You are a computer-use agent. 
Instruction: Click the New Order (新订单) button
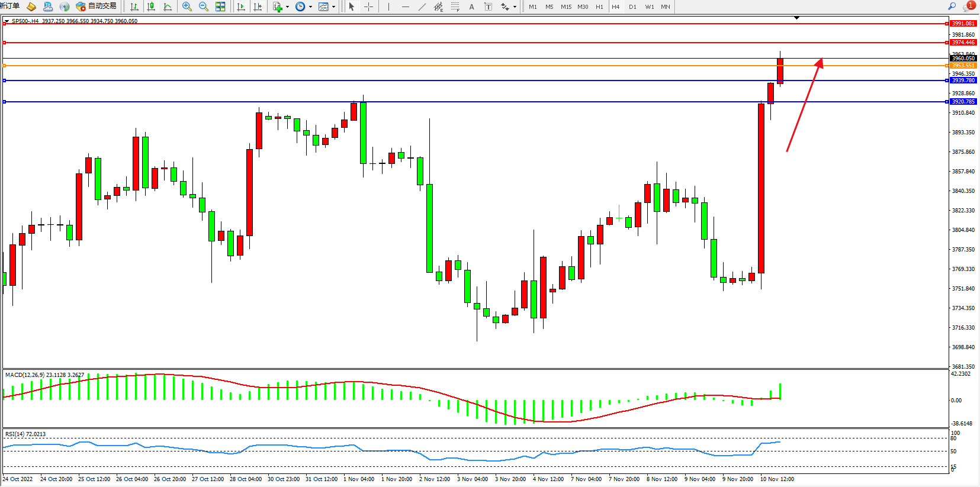point(9,6)
